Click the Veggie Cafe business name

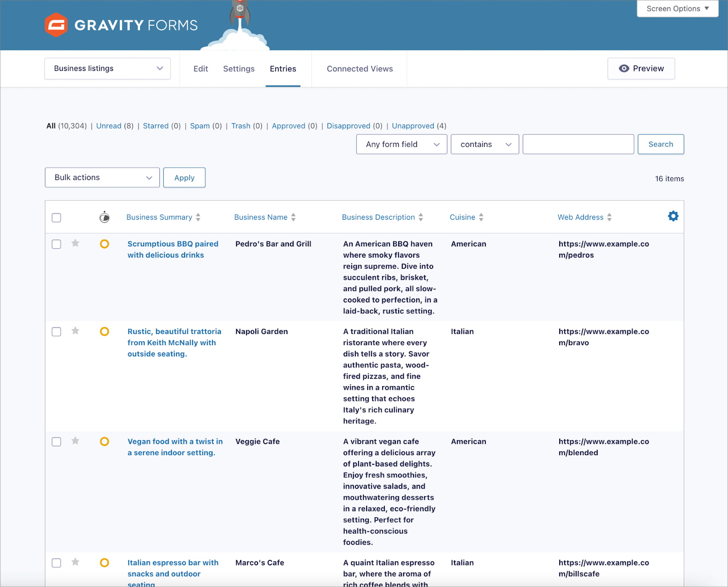[258, 442]
